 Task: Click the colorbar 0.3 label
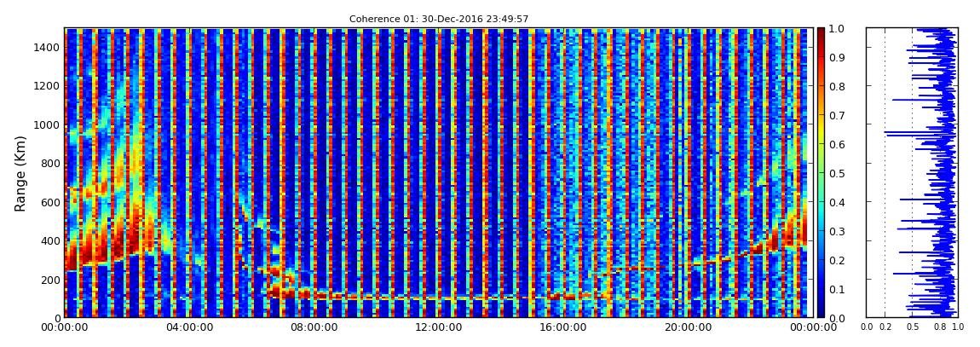click(839, 231)
